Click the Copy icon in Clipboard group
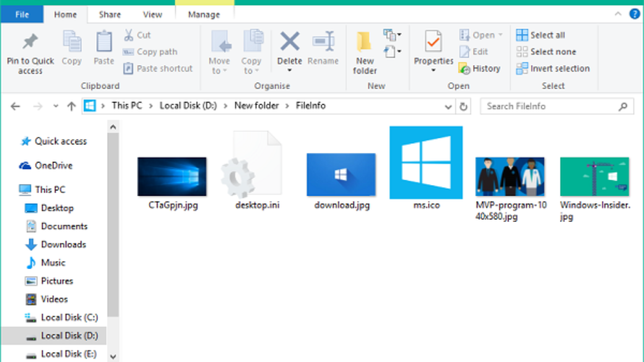This screenshot has height=362, width=644. pyautogui.click(x=71, y=42)
